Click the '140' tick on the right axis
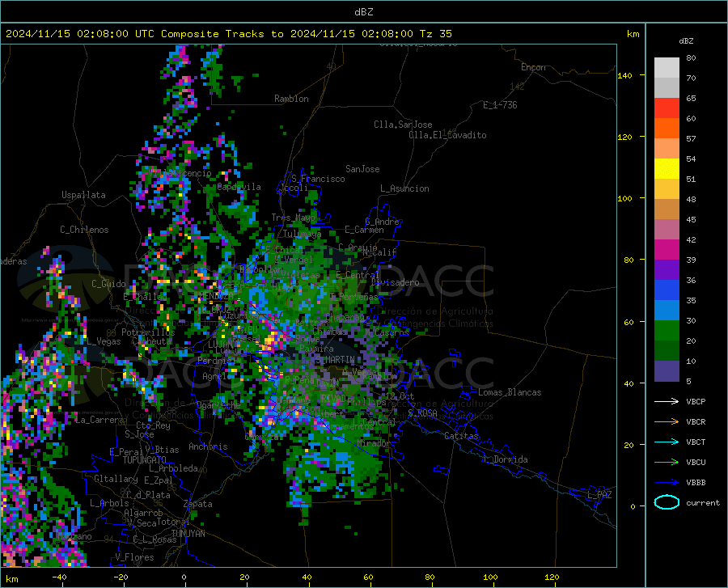This screenshot has width=728, height=588. coord(624,75)
